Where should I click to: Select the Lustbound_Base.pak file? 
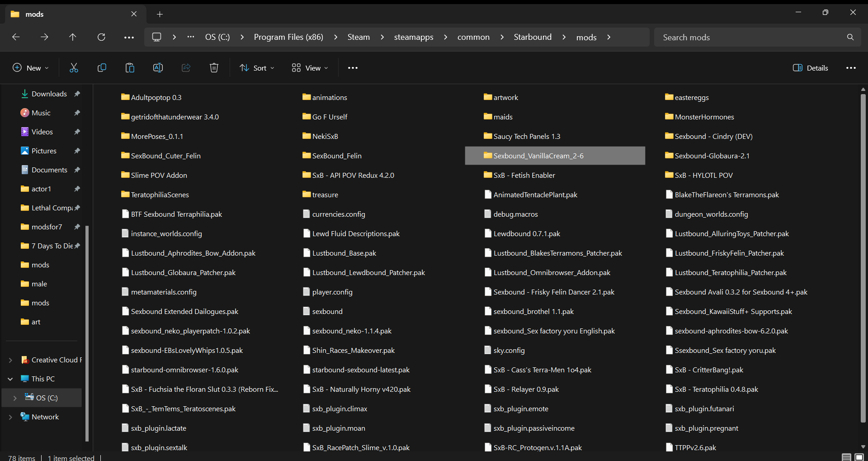344,253
